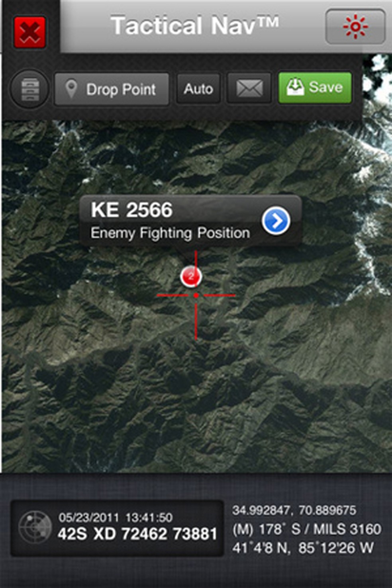Tap the envelope email icon
This screenshot has width=392, height=588.
(249, 88)
